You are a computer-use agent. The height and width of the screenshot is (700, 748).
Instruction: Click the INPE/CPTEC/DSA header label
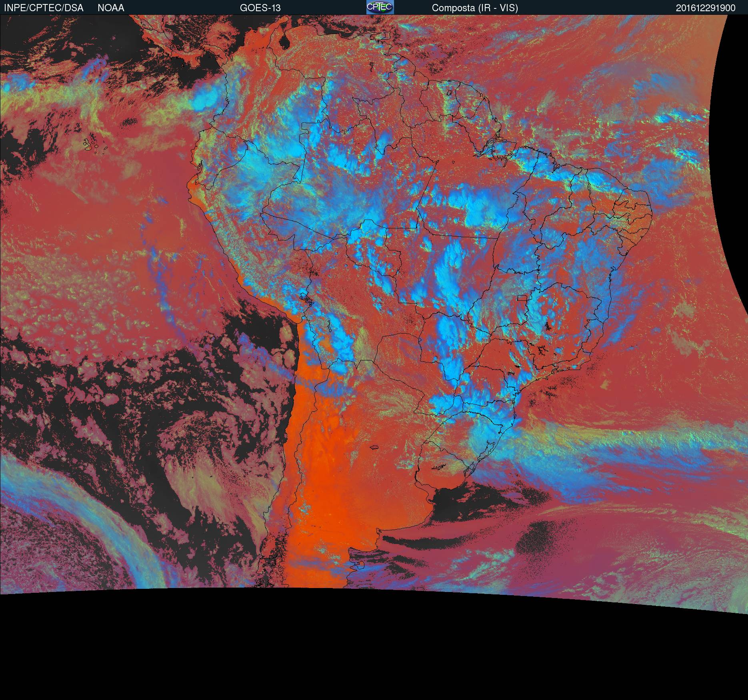point(44,8)
